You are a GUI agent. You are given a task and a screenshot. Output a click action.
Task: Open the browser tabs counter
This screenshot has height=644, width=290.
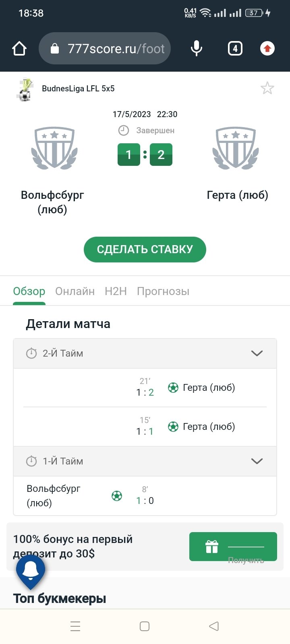click(x=235, y=49)
